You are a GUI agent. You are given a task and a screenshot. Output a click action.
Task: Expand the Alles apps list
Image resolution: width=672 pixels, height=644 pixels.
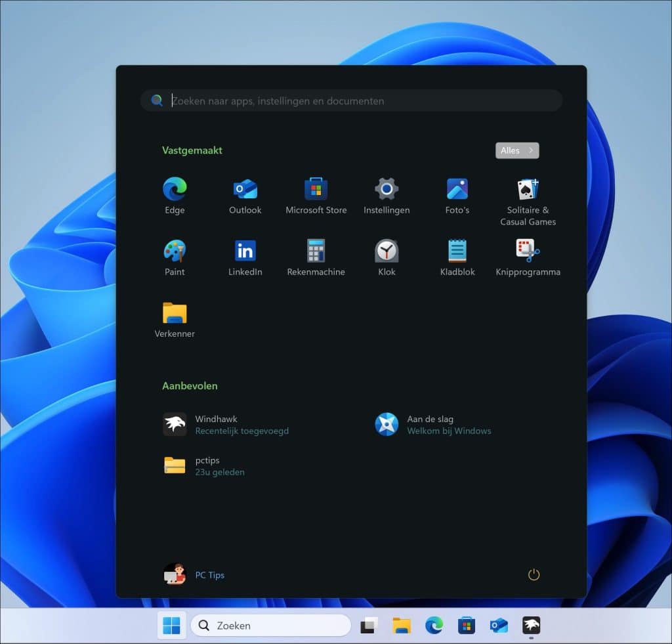tap(517, 150)
